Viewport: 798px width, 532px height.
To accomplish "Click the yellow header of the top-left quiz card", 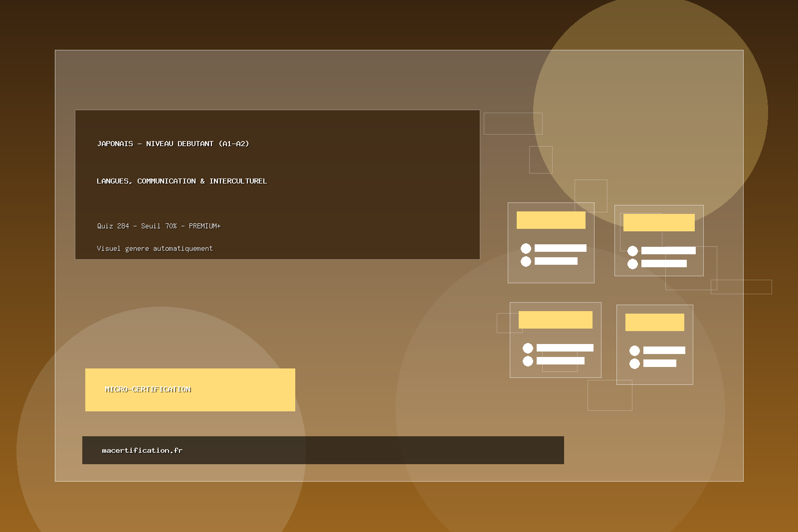I will coord(551,220).
